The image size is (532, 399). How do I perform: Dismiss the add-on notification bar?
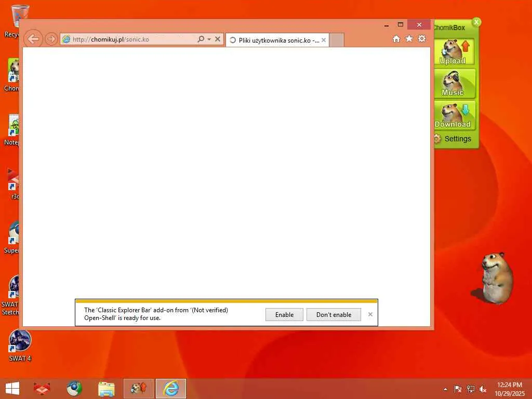(370, 314)
